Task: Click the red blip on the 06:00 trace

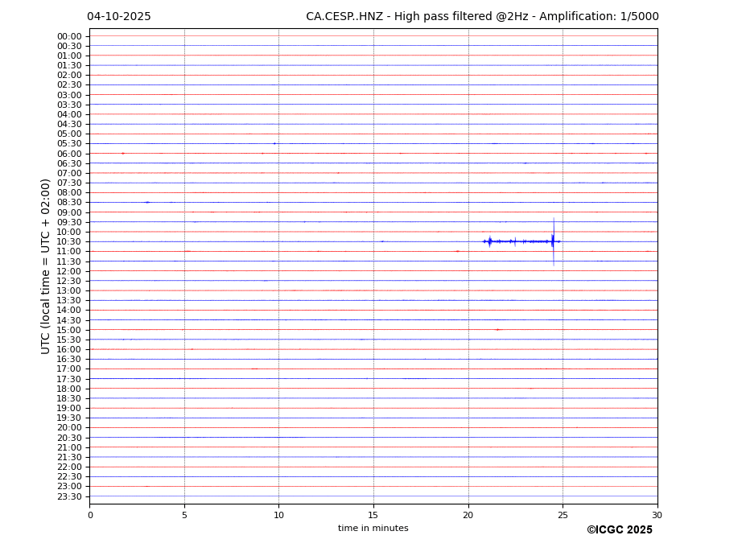Action: [122, 153]
